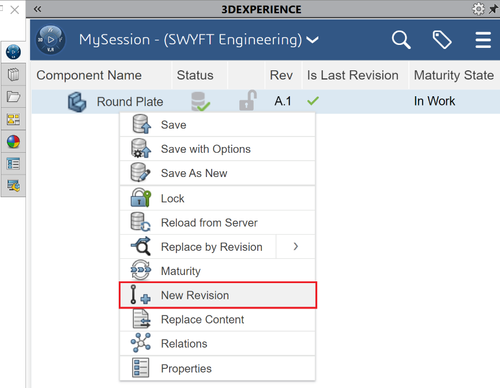
Task: Click the Save with Options gear database icon
Action: point(141,148)
